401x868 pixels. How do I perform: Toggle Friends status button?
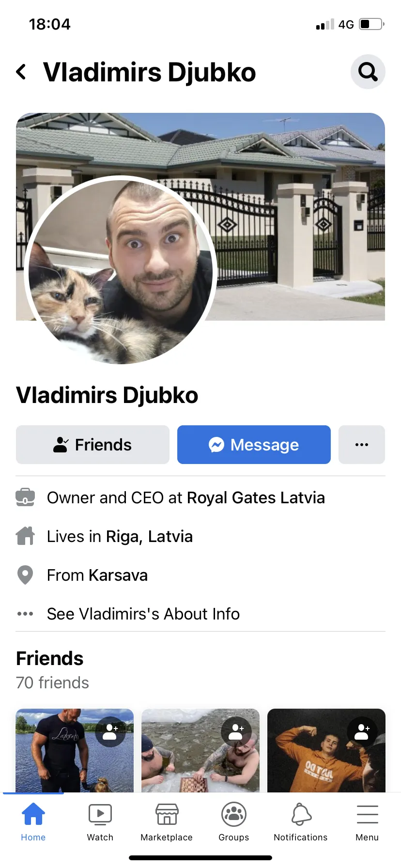pos(93,445)
